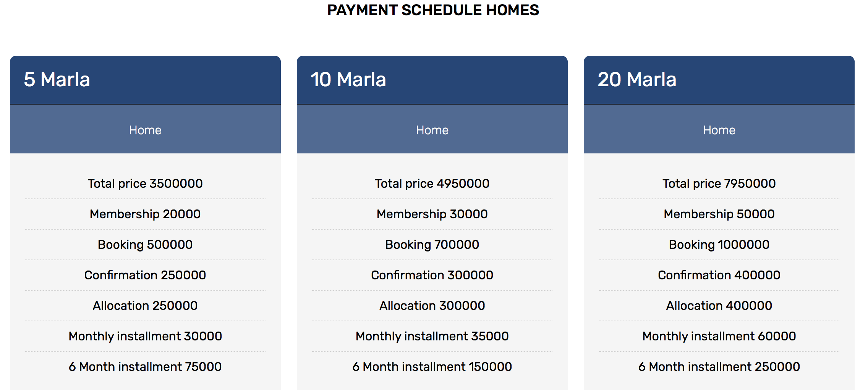Click Monthly installment 30000 row
The image size is (868, 390).
coord(145,336)
